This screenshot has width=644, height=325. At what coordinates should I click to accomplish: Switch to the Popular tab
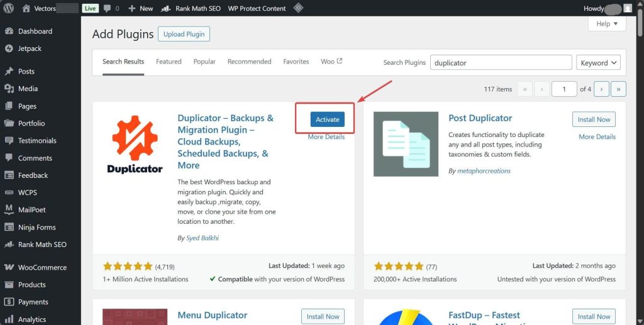pos(204,62)
